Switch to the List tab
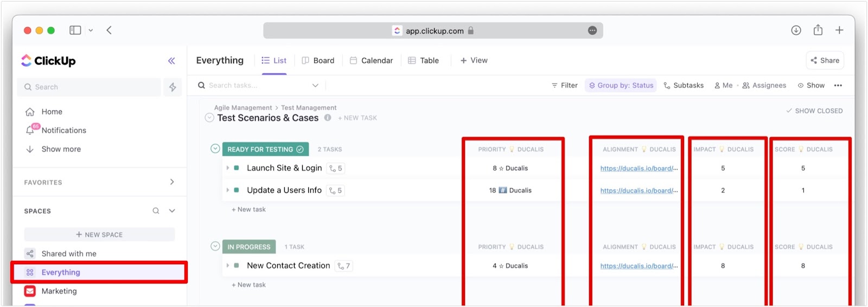868x307 pixels. tap(274, 61)
